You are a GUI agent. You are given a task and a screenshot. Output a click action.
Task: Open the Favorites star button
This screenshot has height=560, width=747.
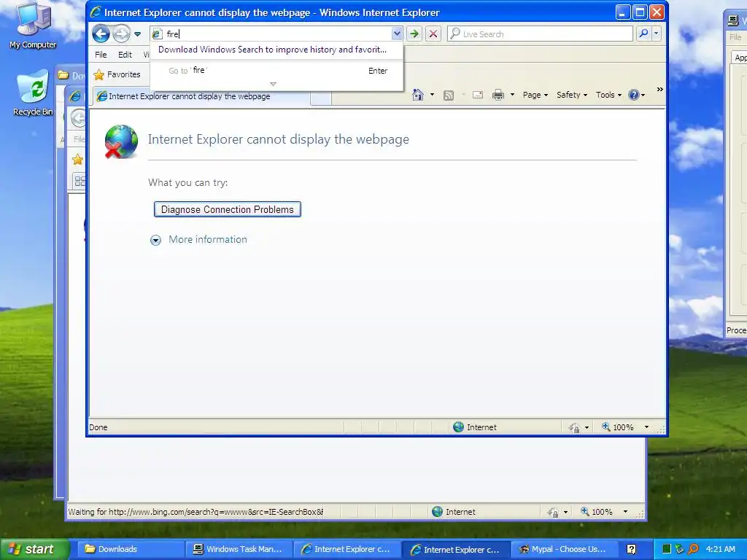117,75
